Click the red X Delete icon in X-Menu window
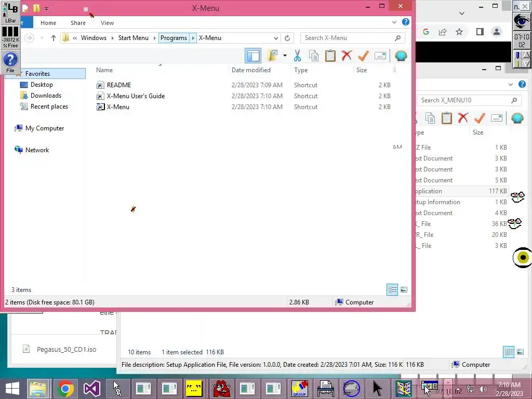Image resolution: width=532 pixels, height=399 pixels. tap(347, 56)
